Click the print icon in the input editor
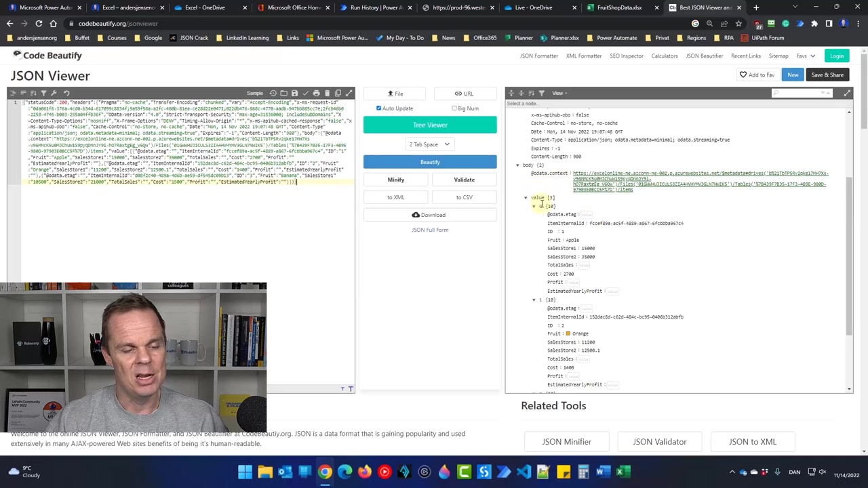This screenshot has width=868, height=488. tap(316, 93)
